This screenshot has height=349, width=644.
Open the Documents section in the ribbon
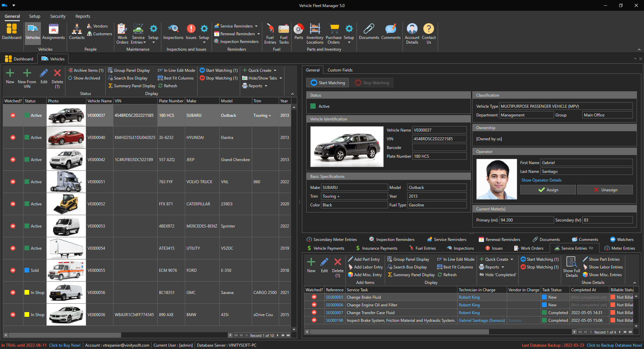pos(369,33)
